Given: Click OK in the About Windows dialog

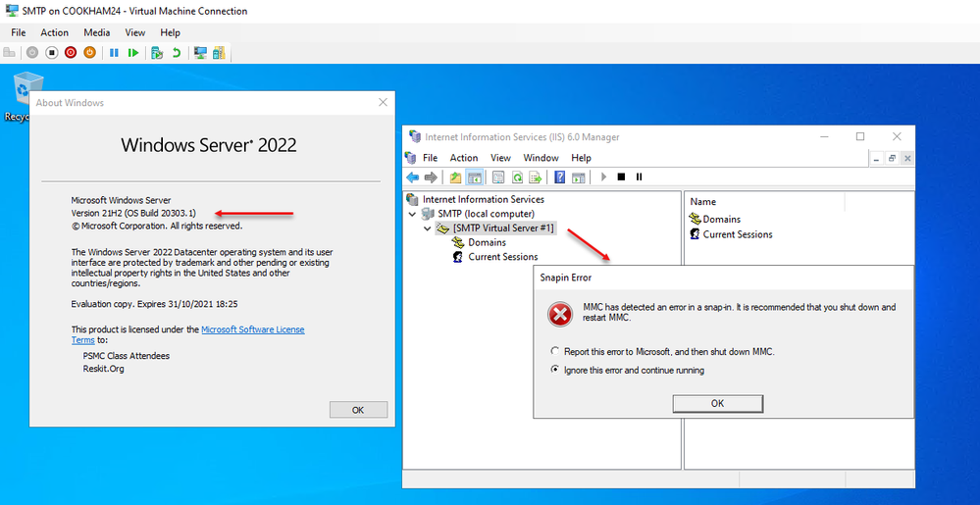Looking at the screenshot, I should pos(357,410).
